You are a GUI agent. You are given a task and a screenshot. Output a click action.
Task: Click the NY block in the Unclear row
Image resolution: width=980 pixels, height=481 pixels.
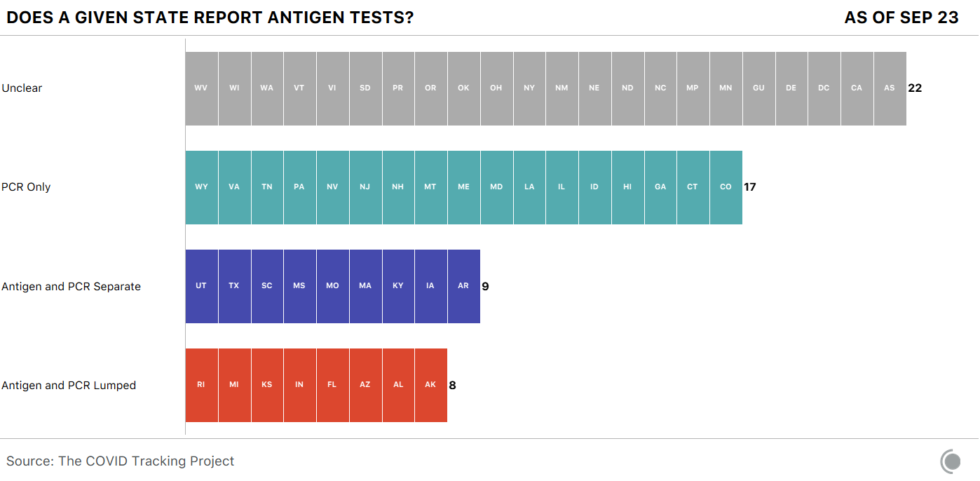coord(529,88)
